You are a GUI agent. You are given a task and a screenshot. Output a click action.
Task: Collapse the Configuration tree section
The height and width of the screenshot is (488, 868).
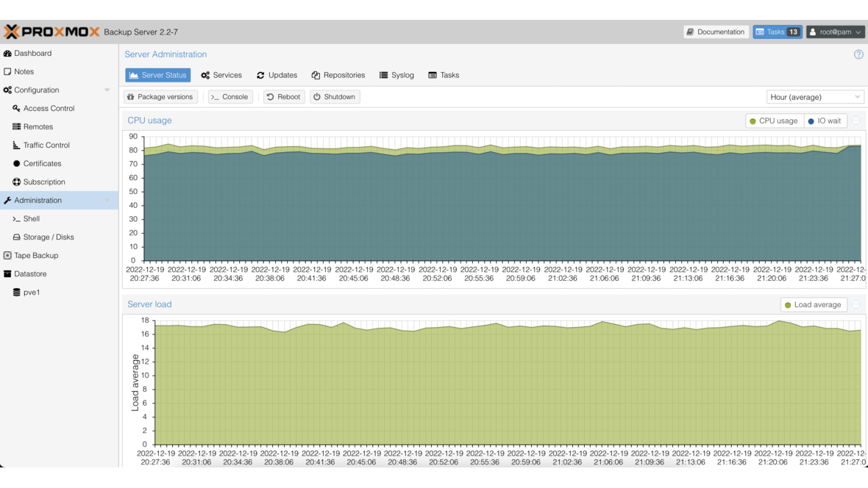tap(107, 90)
